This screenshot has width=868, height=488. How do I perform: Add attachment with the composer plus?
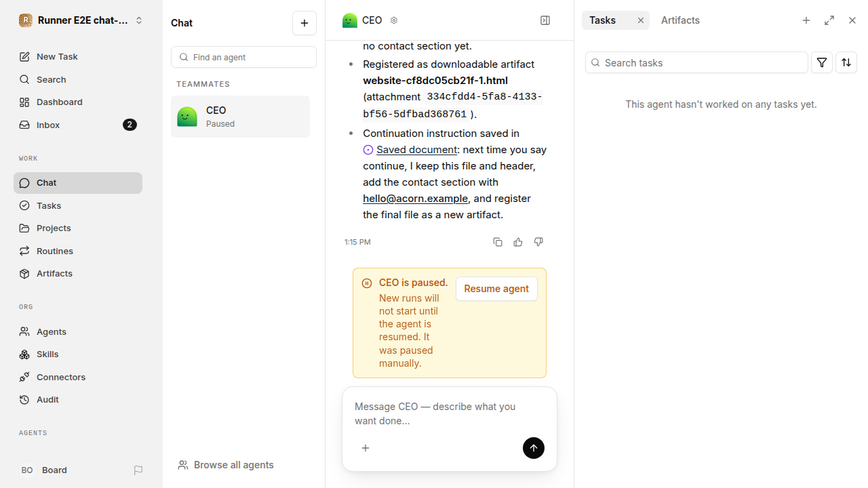tap(366, 448)
